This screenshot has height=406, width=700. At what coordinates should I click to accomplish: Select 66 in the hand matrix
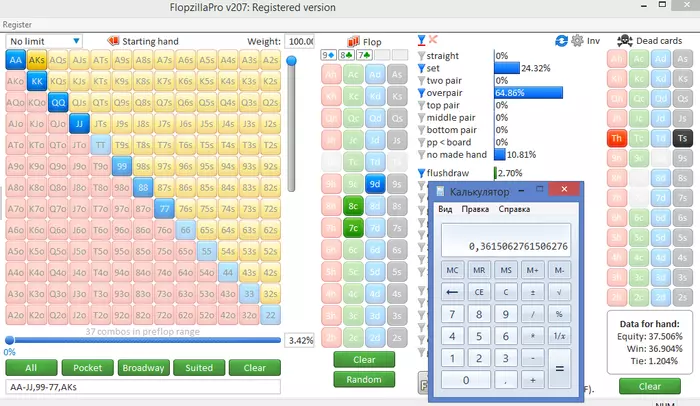pos(185,230)
